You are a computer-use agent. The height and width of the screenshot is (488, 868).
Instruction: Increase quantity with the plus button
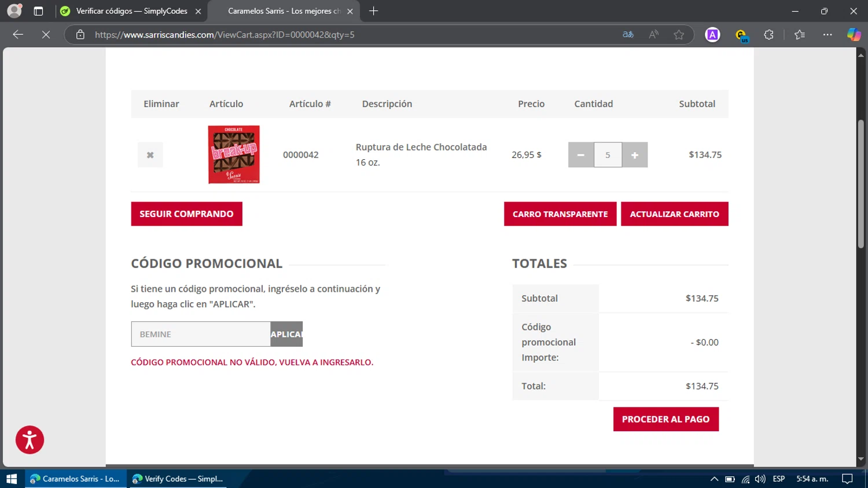635,155
